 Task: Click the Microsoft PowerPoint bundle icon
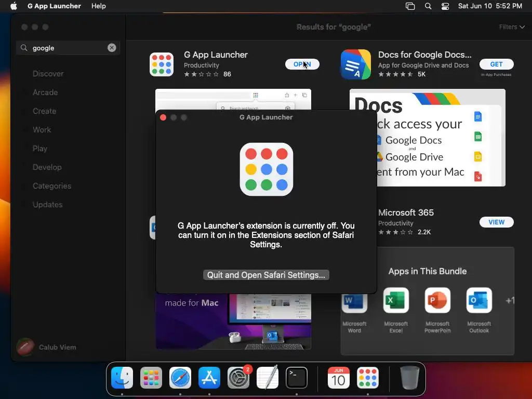(x=437, y=300)
